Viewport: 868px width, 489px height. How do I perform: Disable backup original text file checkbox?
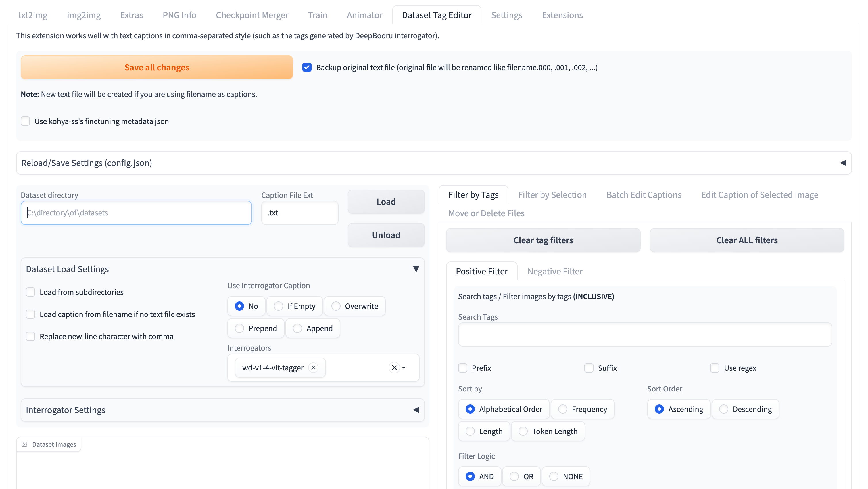click(307, 67)
